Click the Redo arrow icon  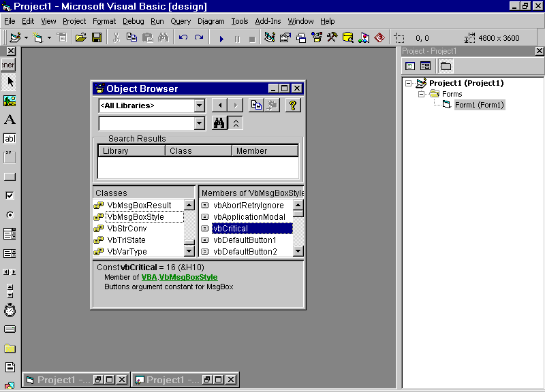click(x=199, y=37)
